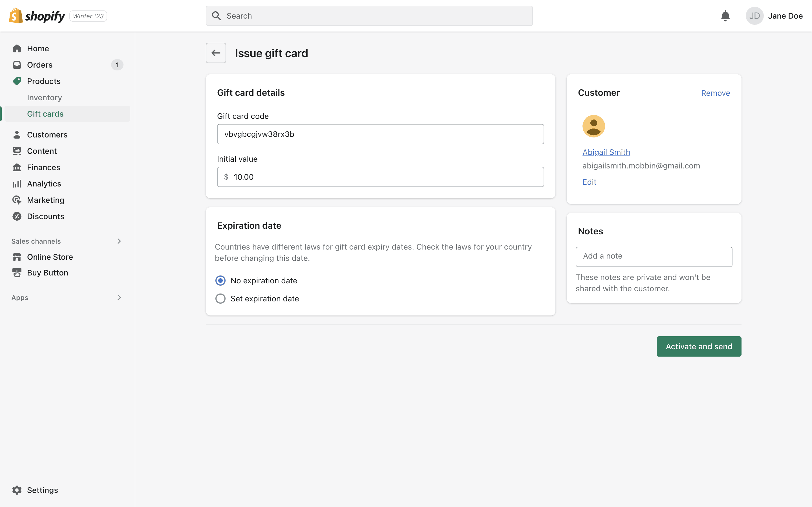
Task: Click the Add a note field
Action: [x=654, y=257]
